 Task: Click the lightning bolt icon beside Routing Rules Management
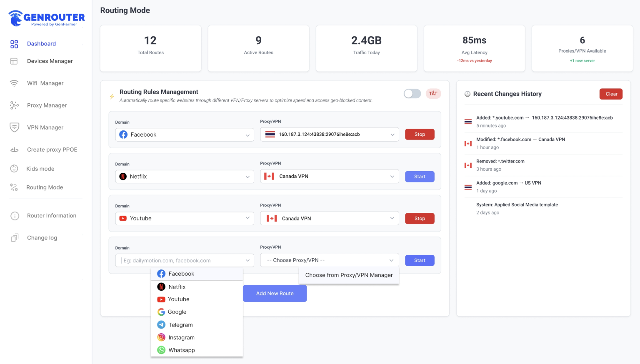coord(112,96)
